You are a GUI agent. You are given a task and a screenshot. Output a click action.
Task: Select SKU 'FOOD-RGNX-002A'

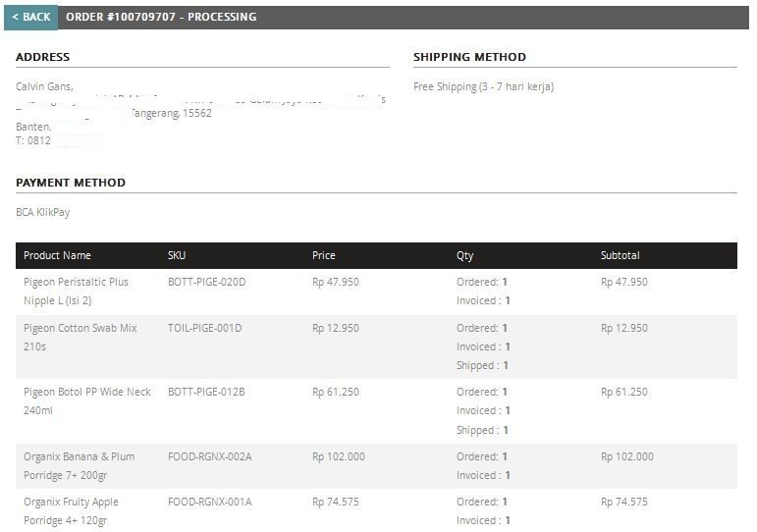209,456
